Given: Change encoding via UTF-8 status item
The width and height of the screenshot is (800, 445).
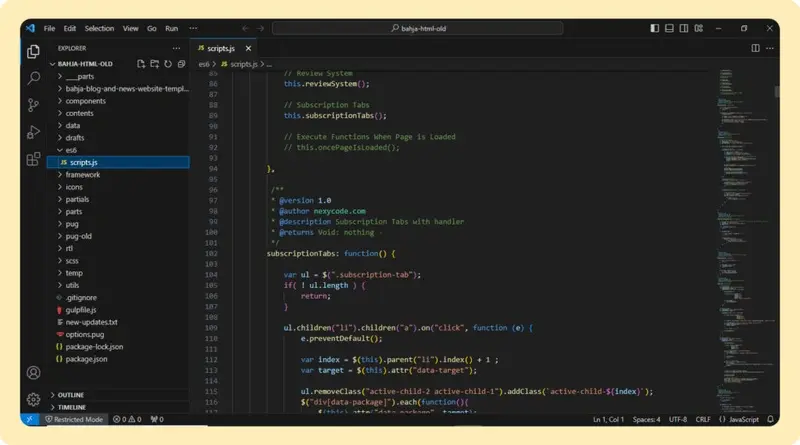Looking at the screenshot, I should [678, 419].
